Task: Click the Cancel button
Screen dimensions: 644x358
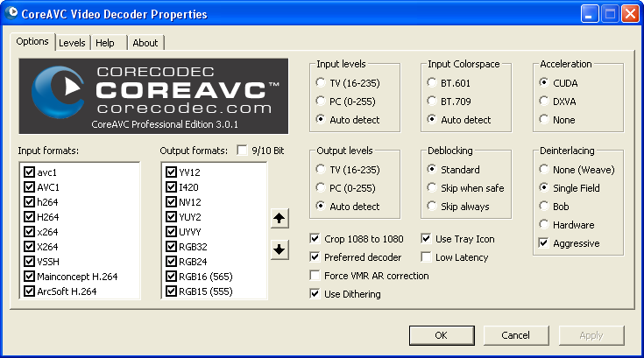Action: click(516, 335)
